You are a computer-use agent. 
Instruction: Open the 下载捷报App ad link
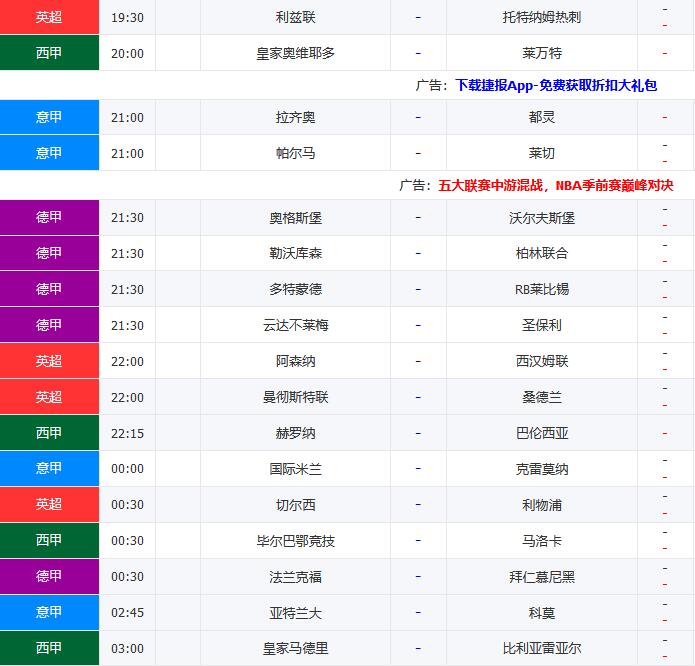[x=556, y=86]
